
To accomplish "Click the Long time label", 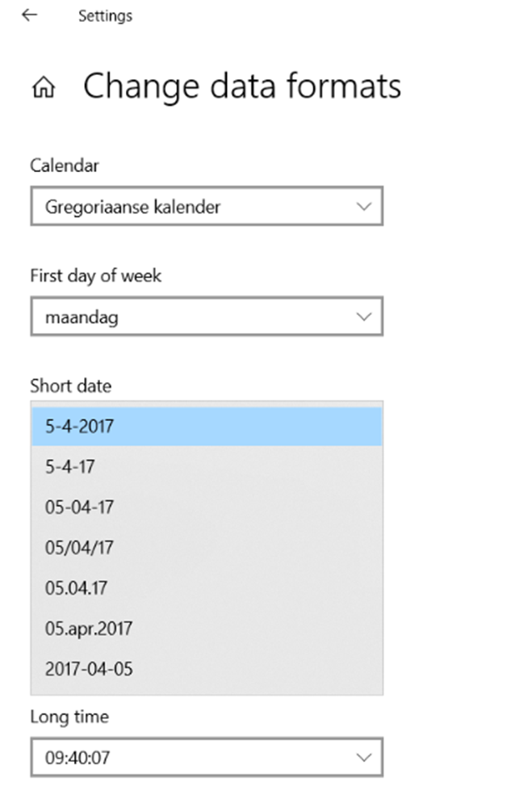I will 69,717.
